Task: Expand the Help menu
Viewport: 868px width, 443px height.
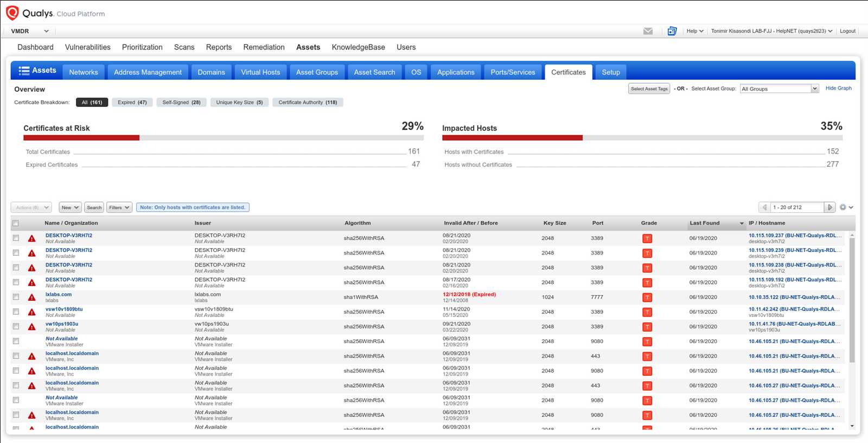Action: click(x=694, y=31)
